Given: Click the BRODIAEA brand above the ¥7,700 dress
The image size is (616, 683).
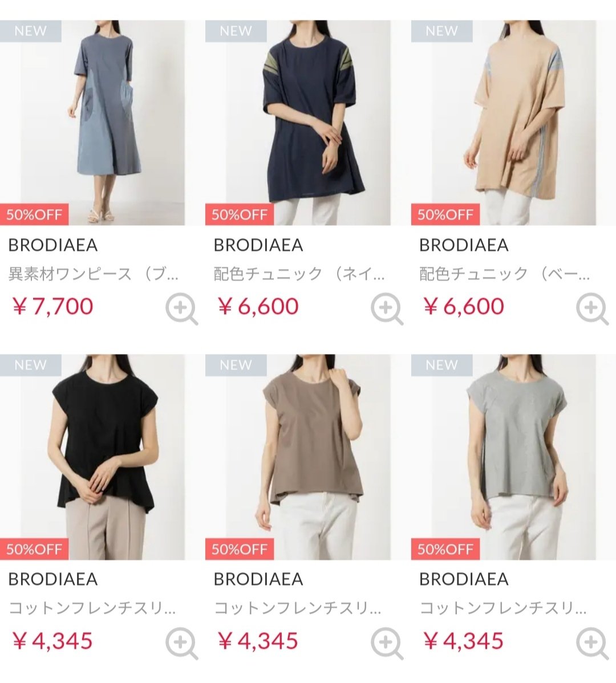Looking at the screenshot, I should (x=52, y=245).
